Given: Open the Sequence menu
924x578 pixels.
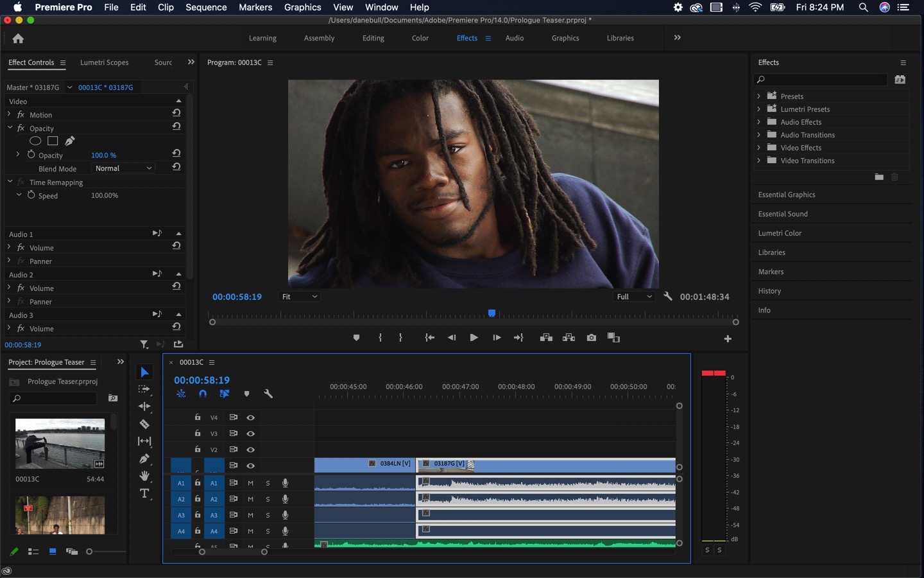Looking at the screenshot, I should [x=206, y=7].
